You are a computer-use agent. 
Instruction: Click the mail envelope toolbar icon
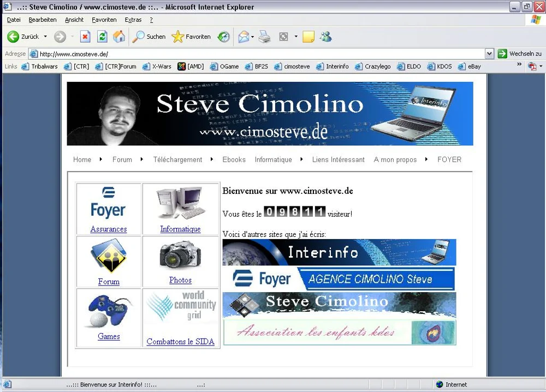[244, 37]
